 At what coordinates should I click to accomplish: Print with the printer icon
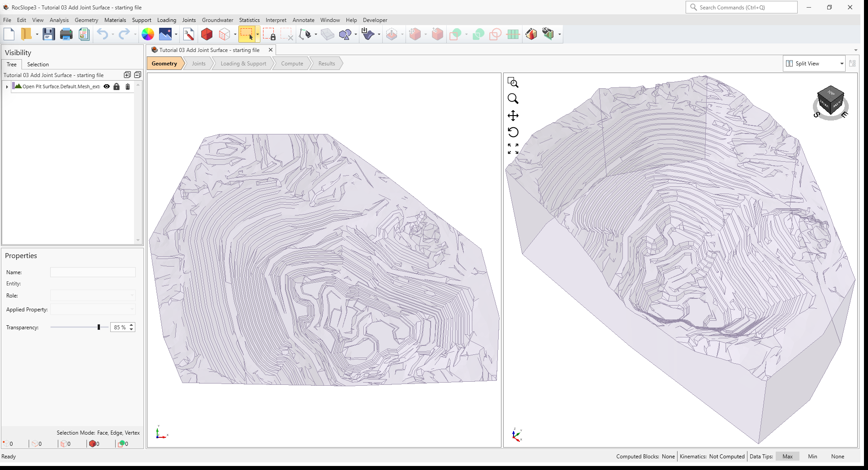(x=66, y=34)
